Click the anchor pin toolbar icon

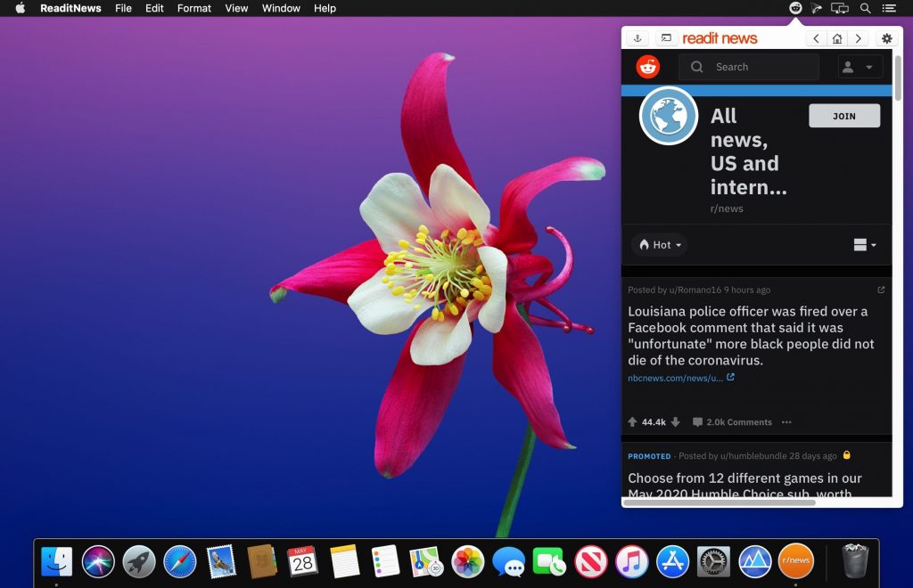637,38
